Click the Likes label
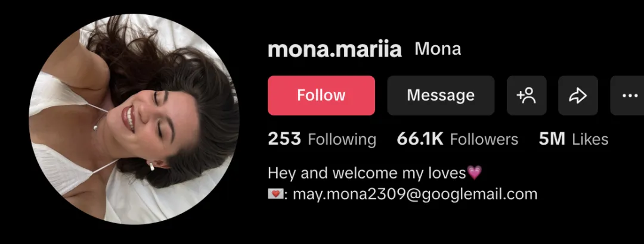 590,139
